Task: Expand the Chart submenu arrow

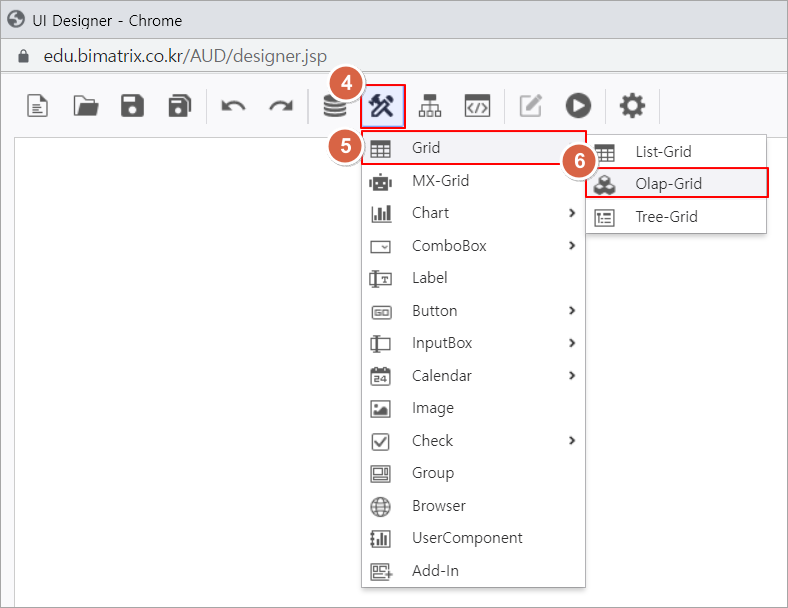Action: pos(571,213)
